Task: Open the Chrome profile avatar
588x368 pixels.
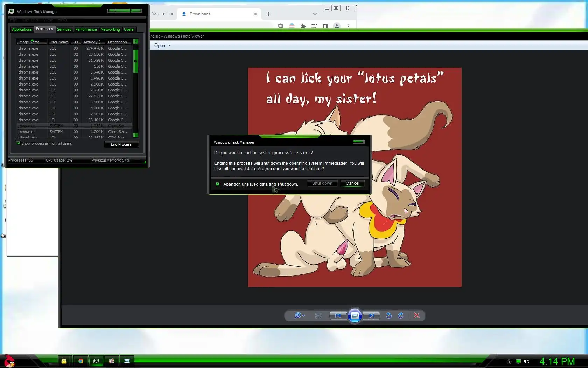Action: pyautogui.click(x=337, y=26)
